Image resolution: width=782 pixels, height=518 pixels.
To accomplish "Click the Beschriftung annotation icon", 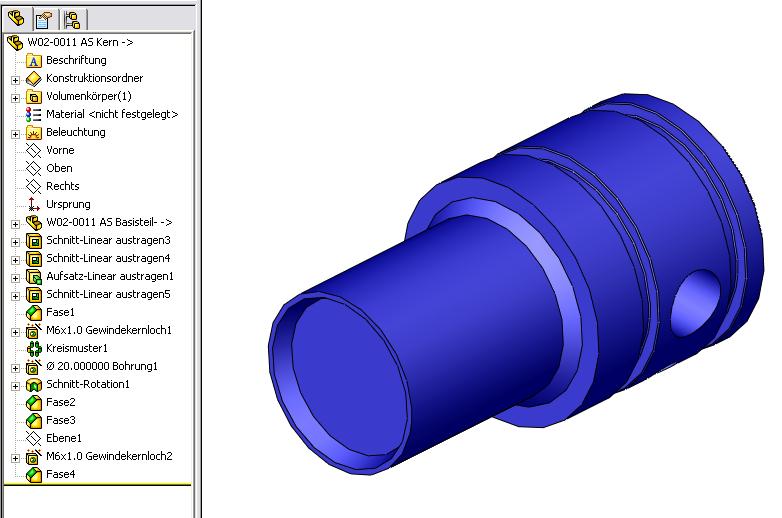I will pyautogui.click(x=33, y=61).
